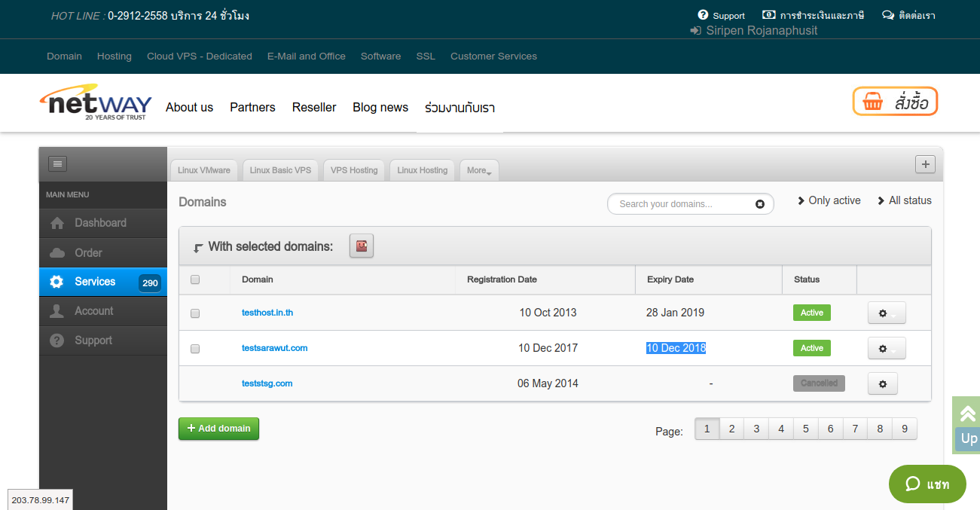This screenshot has height=510, width=980.
Task: Click the Netway logo
Action: (96, 102)
